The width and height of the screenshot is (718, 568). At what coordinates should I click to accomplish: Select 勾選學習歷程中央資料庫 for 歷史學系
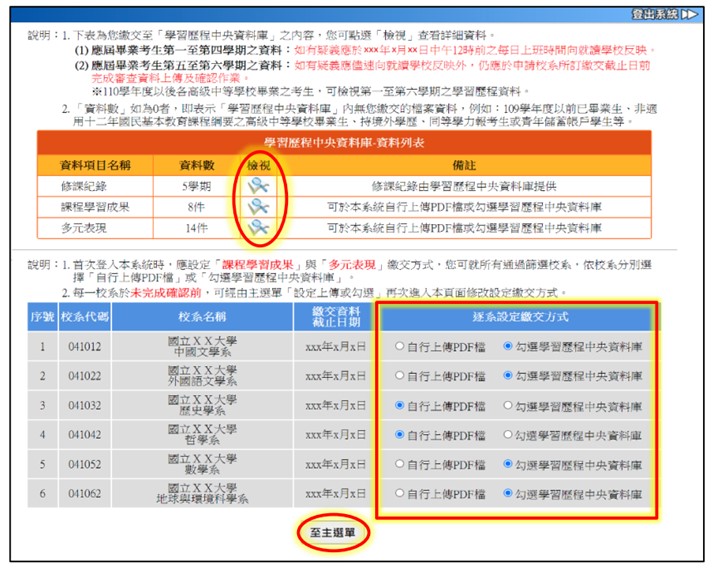[x=510, y=406]
